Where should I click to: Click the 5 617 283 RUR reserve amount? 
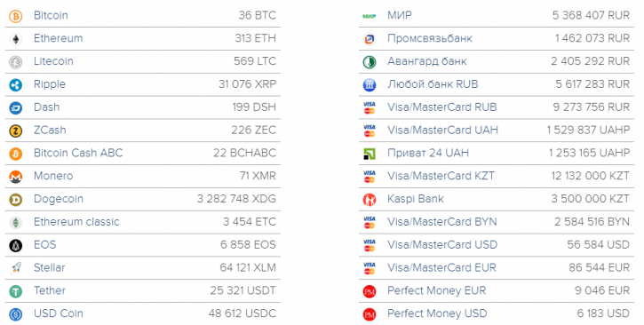coord(592,84)
